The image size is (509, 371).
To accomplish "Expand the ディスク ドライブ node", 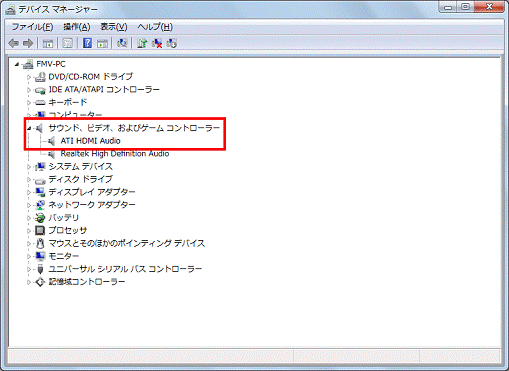I will pyautogui.click(x=29, y=180).
